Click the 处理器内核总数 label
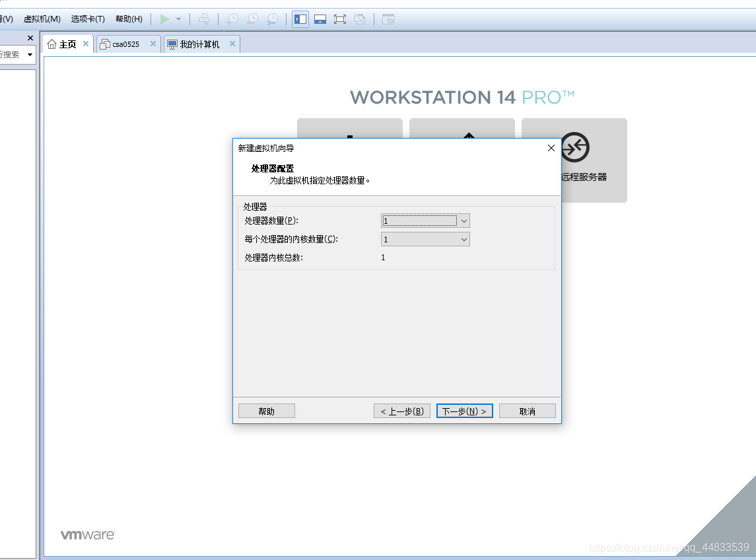Image resolution: width=756 pixels, height=560 pixels. 273,258
